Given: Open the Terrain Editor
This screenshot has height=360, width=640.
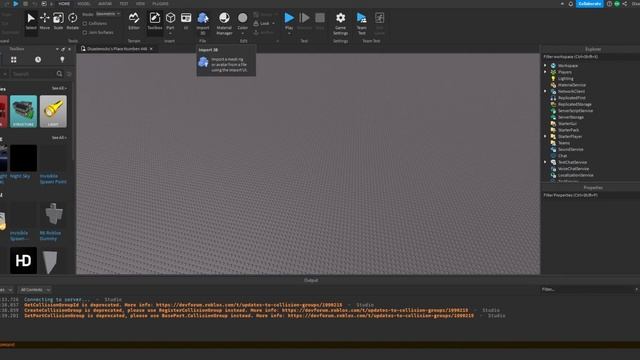Looking at the screenshot, I should click(134, 21).
